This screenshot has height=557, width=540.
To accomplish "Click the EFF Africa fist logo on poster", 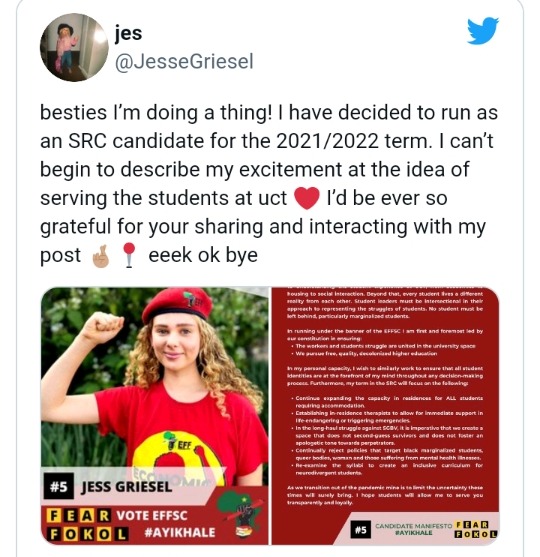I will click(241, 514).
